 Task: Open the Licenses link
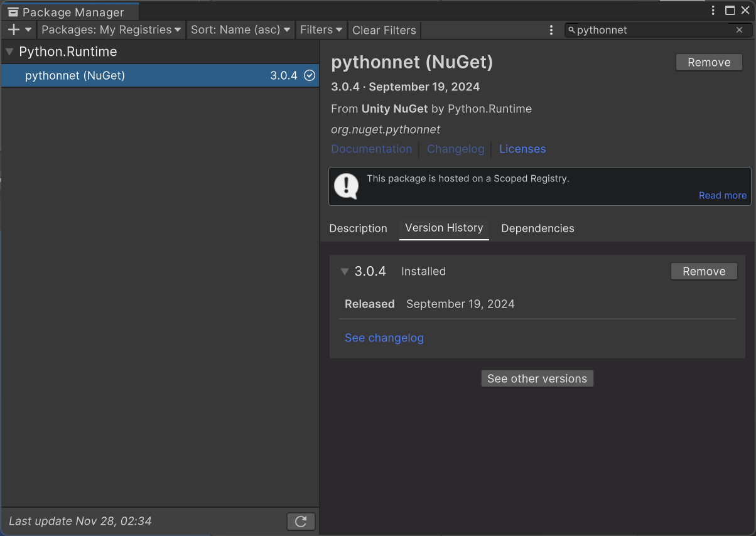click(522, 149)
